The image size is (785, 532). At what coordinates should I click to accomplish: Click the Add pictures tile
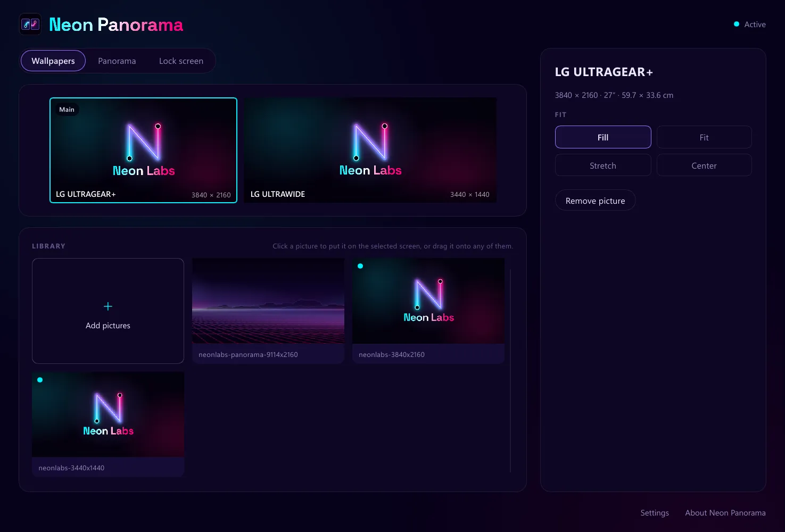click(108, 311)
